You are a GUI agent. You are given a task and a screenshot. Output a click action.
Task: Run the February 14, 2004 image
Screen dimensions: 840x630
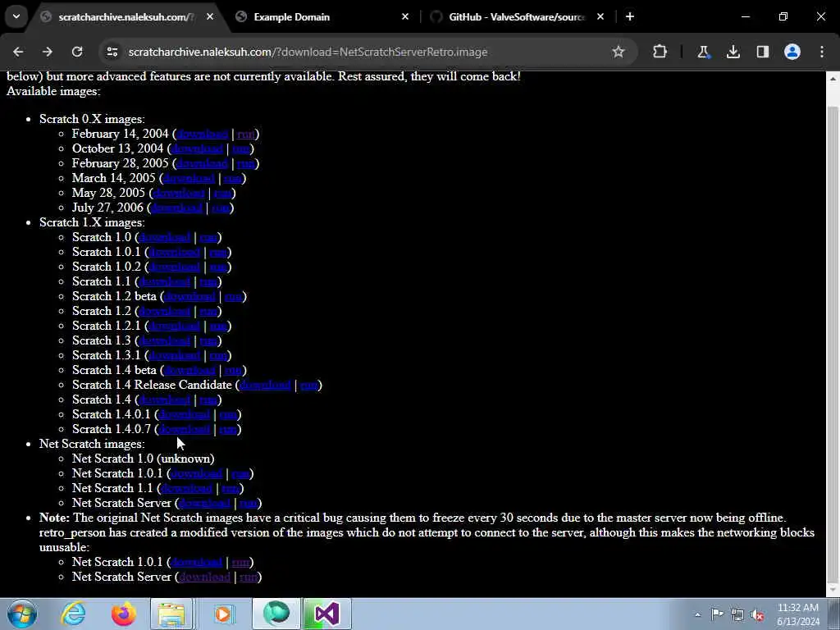(246, 134)
